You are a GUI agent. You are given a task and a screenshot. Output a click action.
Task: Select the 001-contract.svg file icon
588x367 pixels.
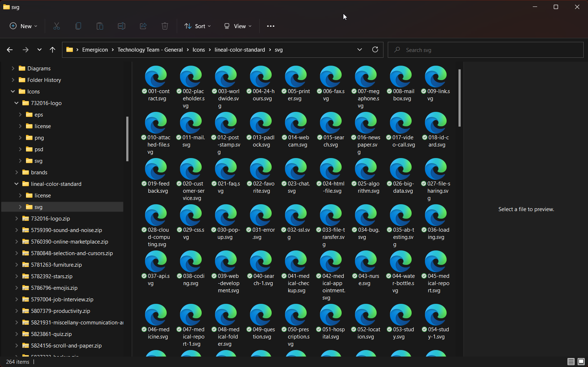[156, 77]
